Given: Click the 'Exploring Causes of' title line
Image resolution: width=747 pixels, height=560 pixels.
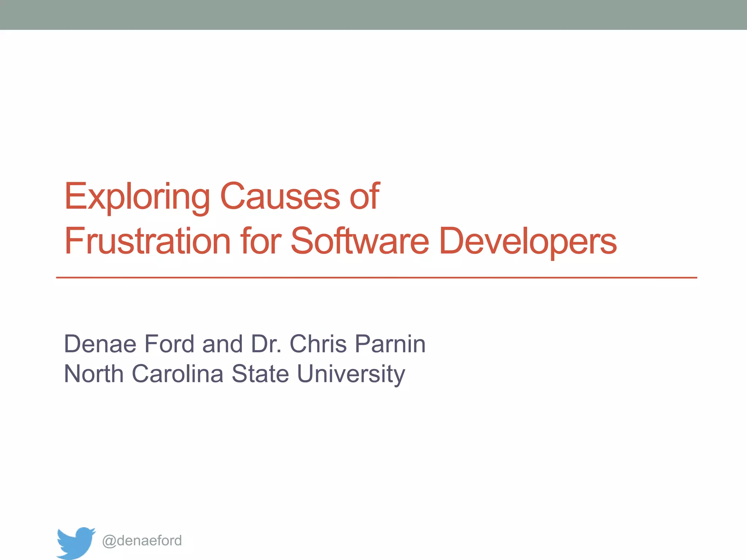Looking at the screenshot, I should tap(222, 197).
